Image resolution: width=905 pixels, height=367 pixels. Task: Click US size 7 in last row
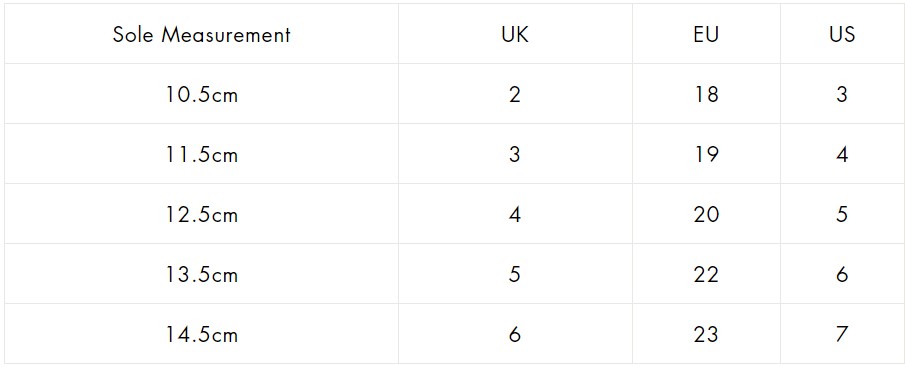coord(842,335)
